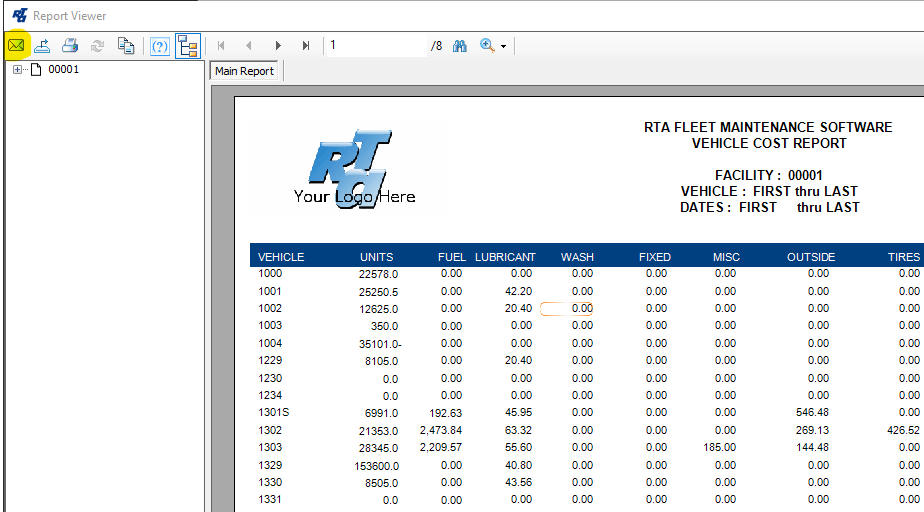Image resolution: width=924 pixels, height=512 pixels.
Task: Advance to the next page
Action: [x=278, y=46]
